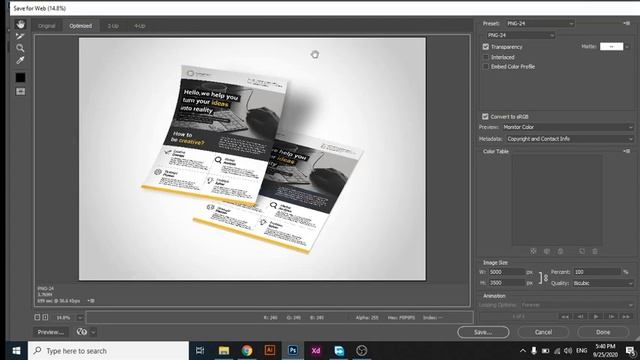This screenshot has height=360, width=640.
Task: Click the Cancel button
Action: tap(543, 332)
